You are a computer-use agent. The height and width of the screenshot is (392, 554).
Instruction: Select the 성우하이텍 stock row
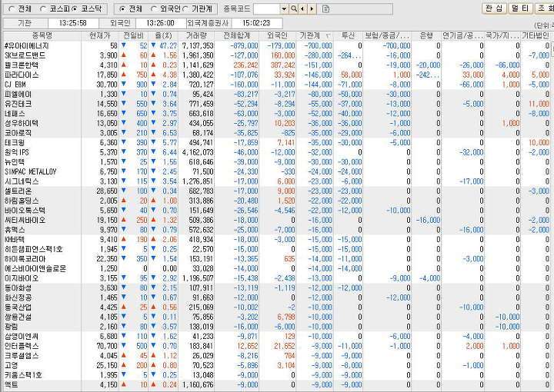[x=277, y=123]
